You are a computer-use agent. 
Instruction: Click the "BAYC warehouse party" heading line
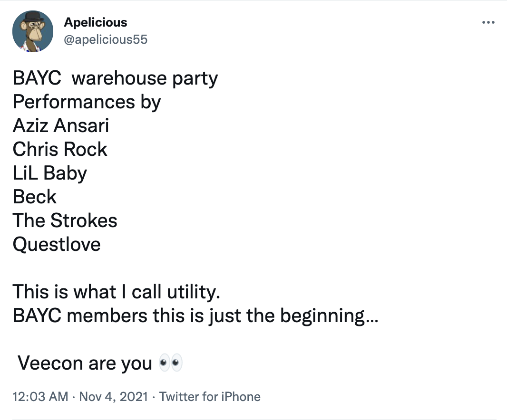(x=115, y=78)
